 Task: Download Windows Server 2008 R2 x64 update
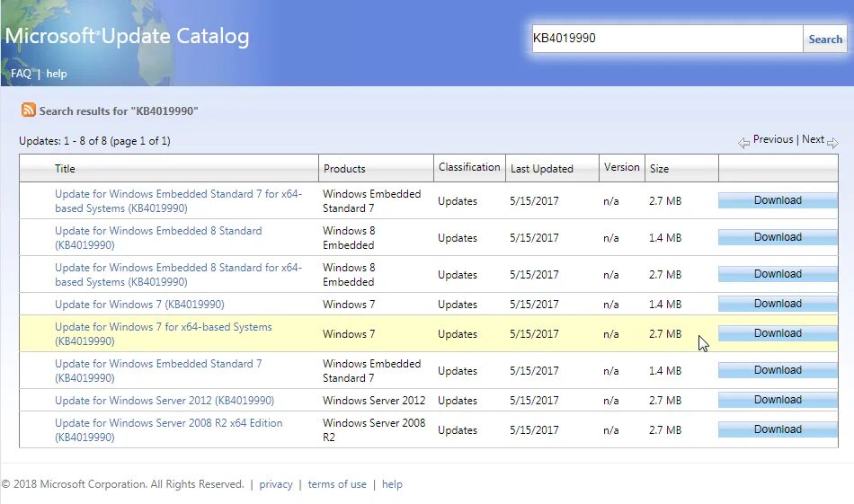(x=778, y=429)
